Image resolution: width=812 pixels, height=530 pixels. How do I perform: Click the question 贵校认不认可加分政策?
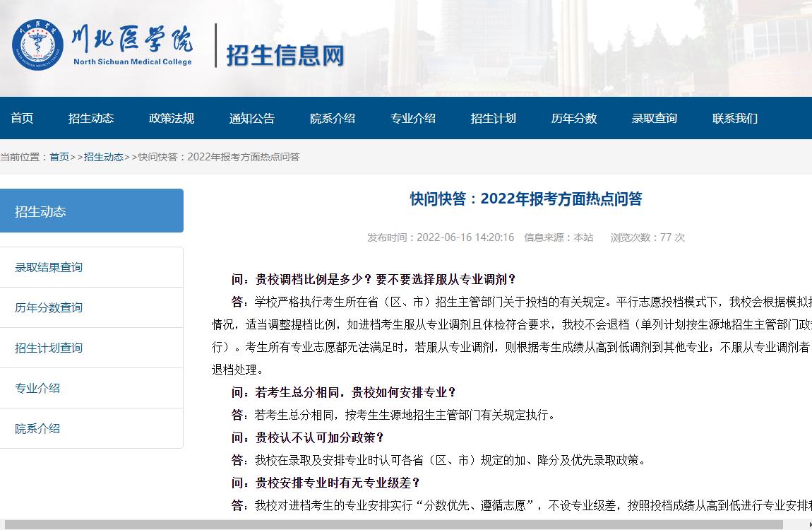[x=307, y=438]
